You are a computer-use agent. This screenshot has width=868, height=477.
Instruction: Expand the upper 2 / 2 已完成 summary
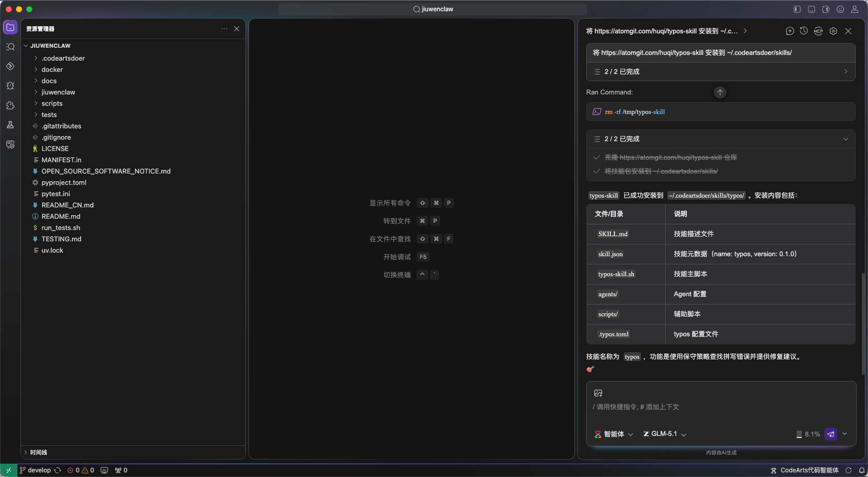click(x=721, y=72)
